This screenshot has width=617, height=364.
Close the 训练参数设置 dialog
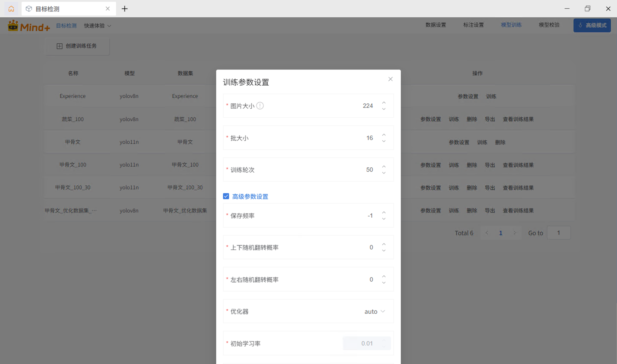(x=390, y=79)
